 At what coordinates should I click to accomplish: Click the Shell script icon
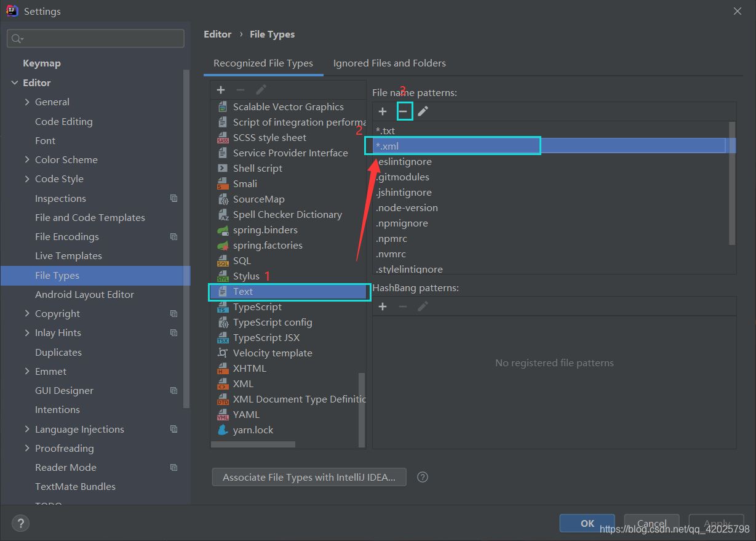click(x=223, y=169)
